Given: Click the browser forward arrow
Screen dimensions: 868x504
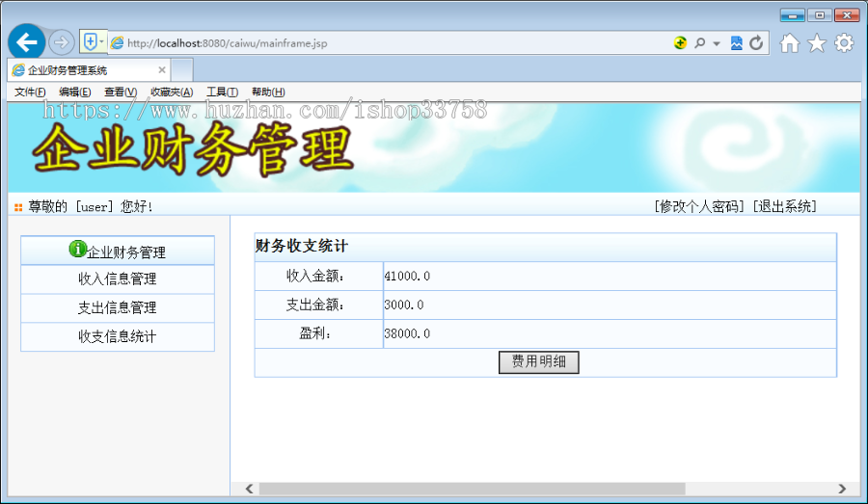Looking at the screenshot, I should [x=61, y=42].
